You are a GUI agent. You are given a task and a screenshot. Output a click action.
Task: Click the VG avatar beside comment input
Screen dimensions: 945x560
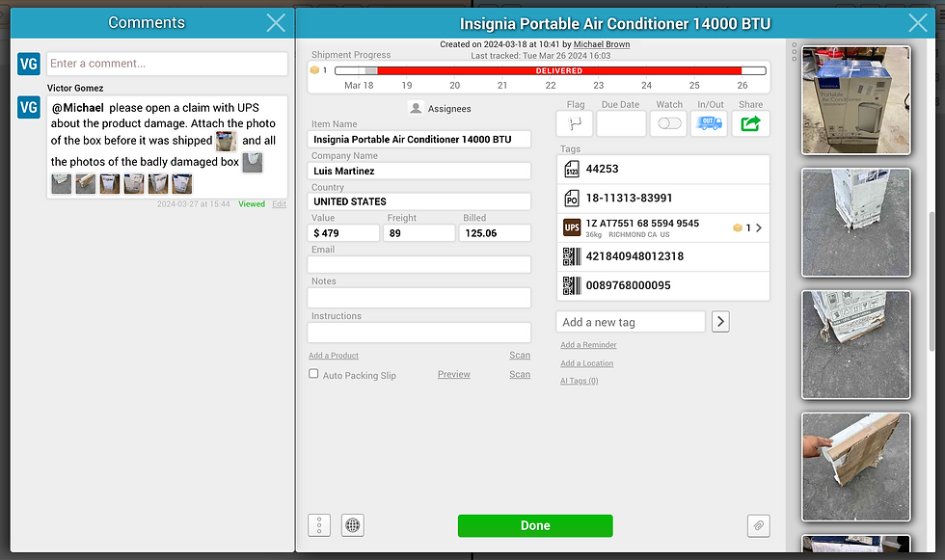point(28,64)
